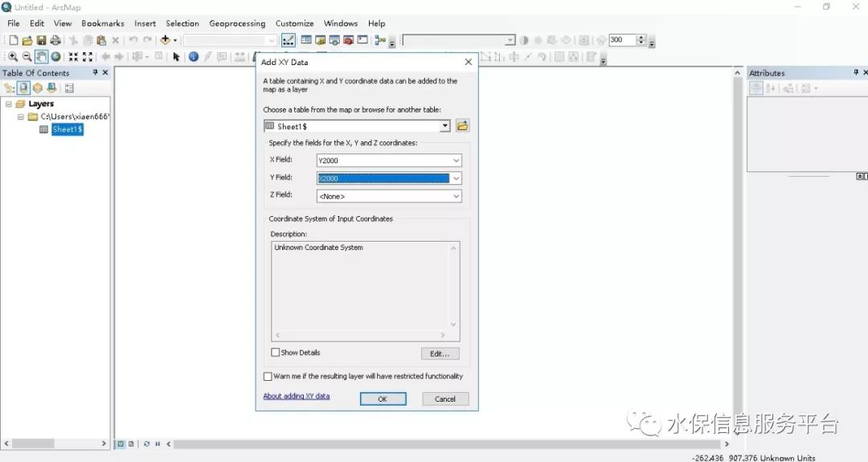Click the New Map File icon
The image size is (868, 462).
click(x=14, y=40)
